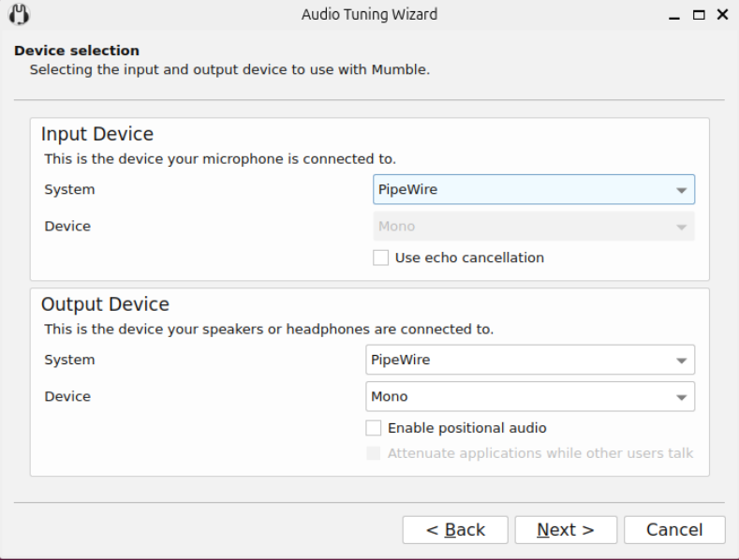
Task: Click 'This is the device your microphone' text
Action: pyautogui.click(x=220, y=159)
